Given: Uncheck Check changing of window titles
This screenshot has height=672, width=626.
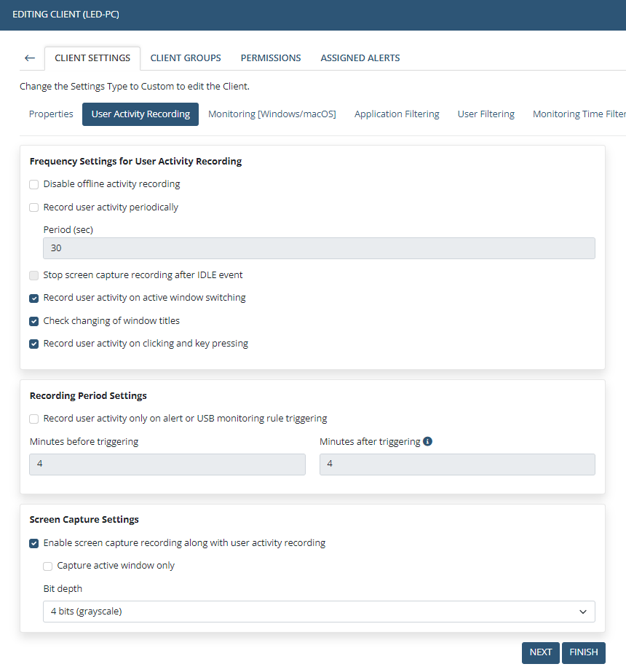Looking at the screenshot, I should [x=34, y=321].
